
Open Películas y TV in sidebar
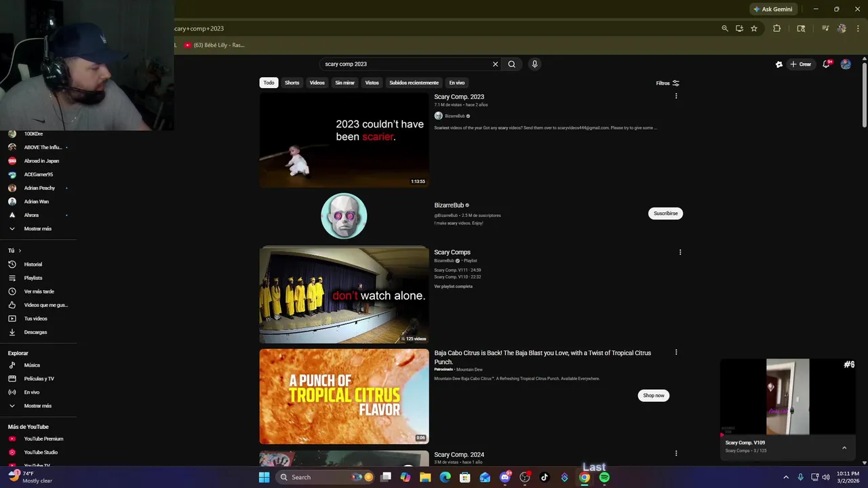point(38,379)
